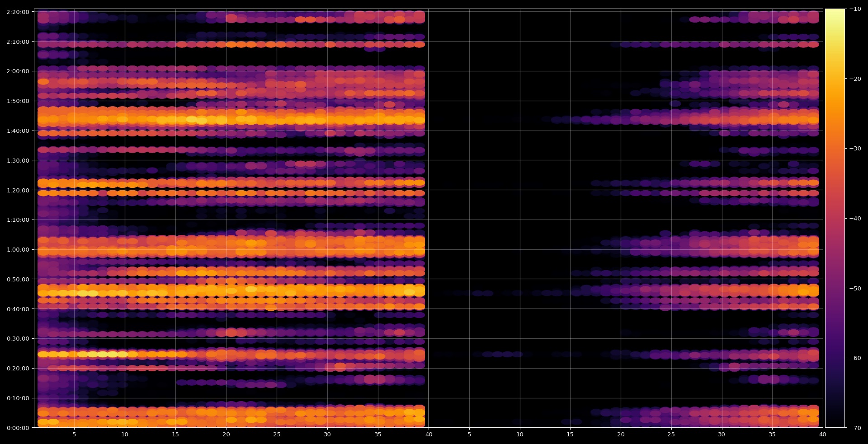Click the 0:10:00 y-axis tick label
Screen dimensions: 868x444
coord(18,398)
